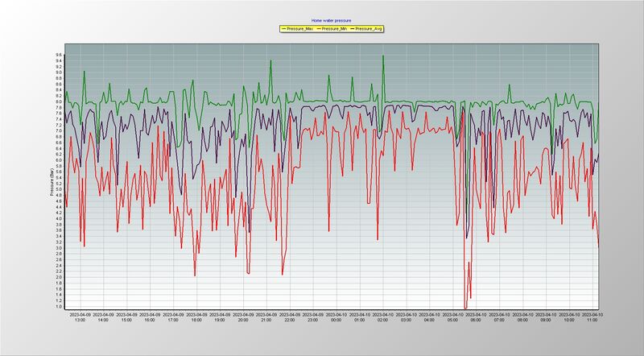Select the 2023-04-09 20:00 time label
644x356 pixels.
point(243,317)
